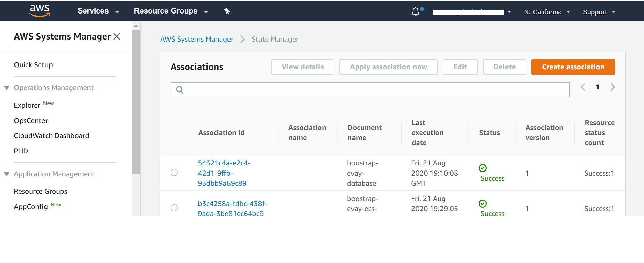Open PHD in sidebar
This screenshot has height=263, width=644.
click(x=21, y=151)
